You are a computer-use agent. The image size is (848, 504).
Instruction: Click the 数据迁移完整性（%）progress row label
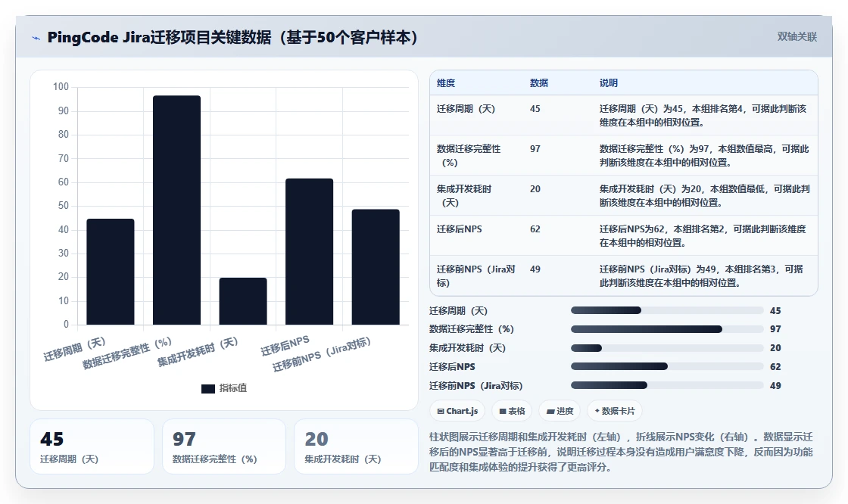pyautogui.click(x=472, y=328)
